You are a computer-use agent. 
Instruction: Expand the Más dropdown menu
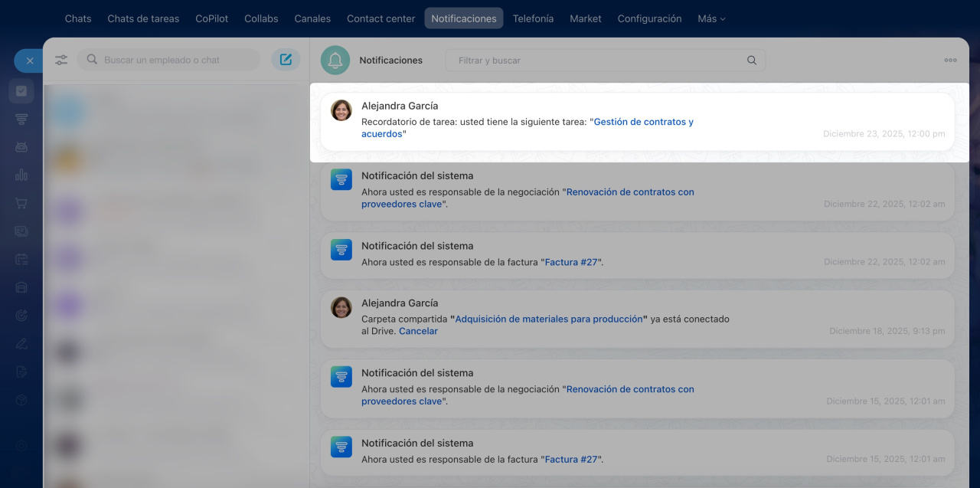tap(711, 18)
